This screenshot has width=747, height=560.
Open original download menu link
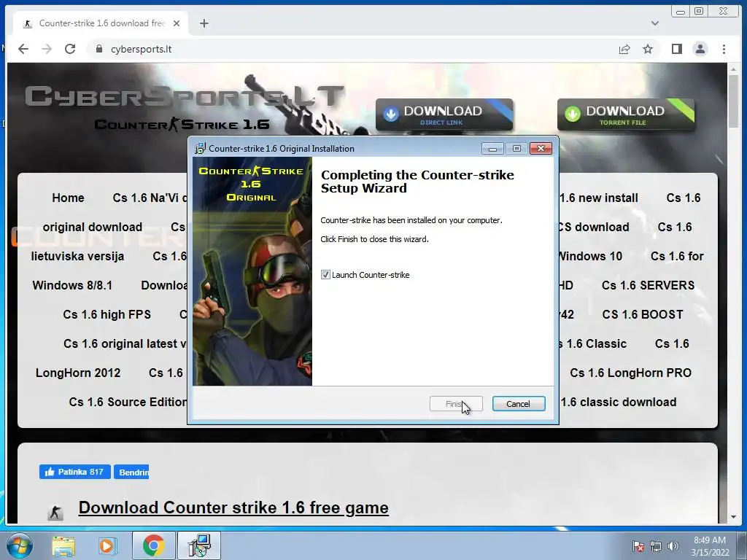93,227
